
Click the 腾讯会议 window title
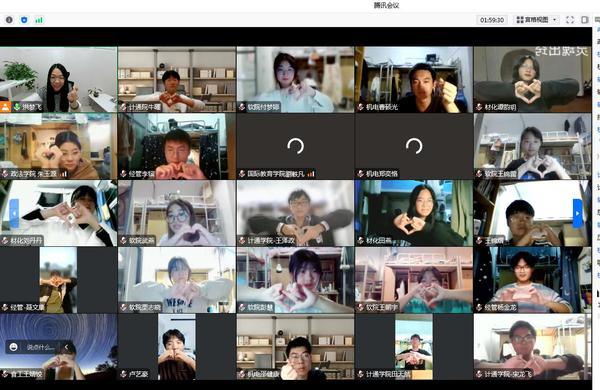[386, 5]
